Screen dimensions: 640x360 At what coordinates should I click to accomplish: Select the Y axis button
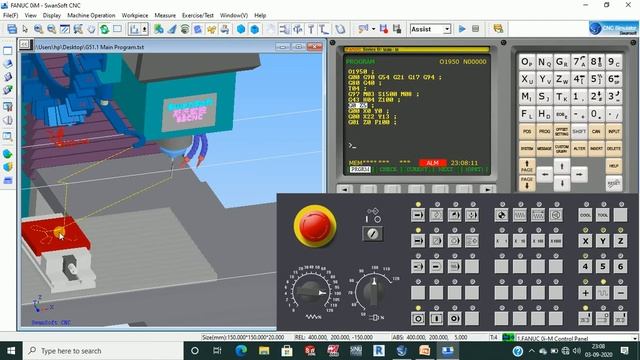pos(603,241)
